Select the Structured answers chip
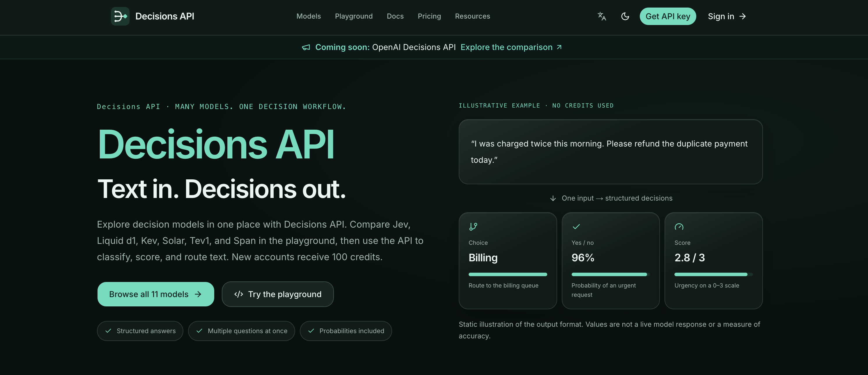Screen dimensions: 868x375 [x=140, y=331]
